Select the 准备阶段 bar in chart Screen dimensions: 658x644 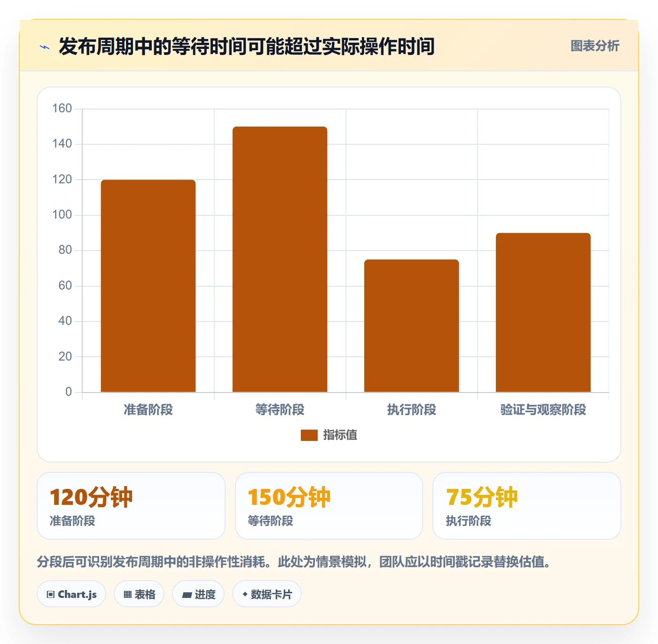click(x=148, y=286)
